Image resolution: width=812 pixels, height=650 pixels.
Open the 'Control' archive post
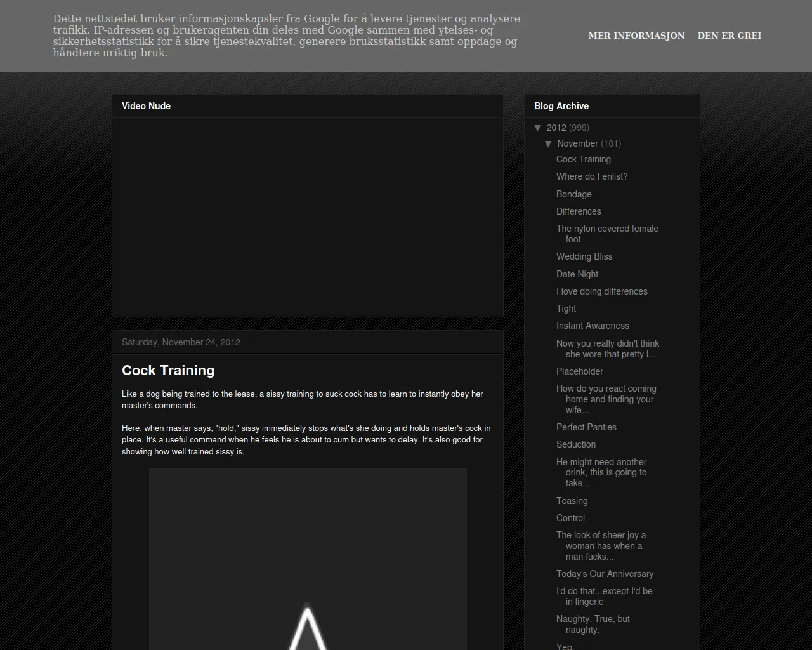click(x=570, y=518)
